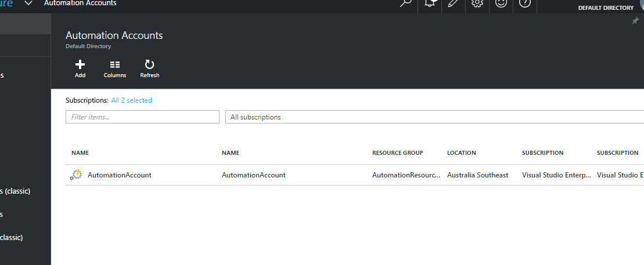
Task: Open portal settings gear icon
Action: [477, 3]
